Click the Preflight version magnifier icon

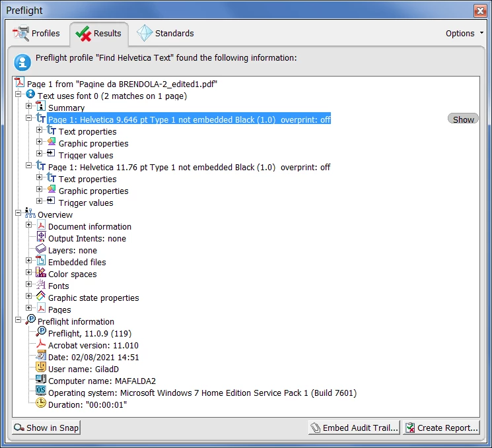41,331
